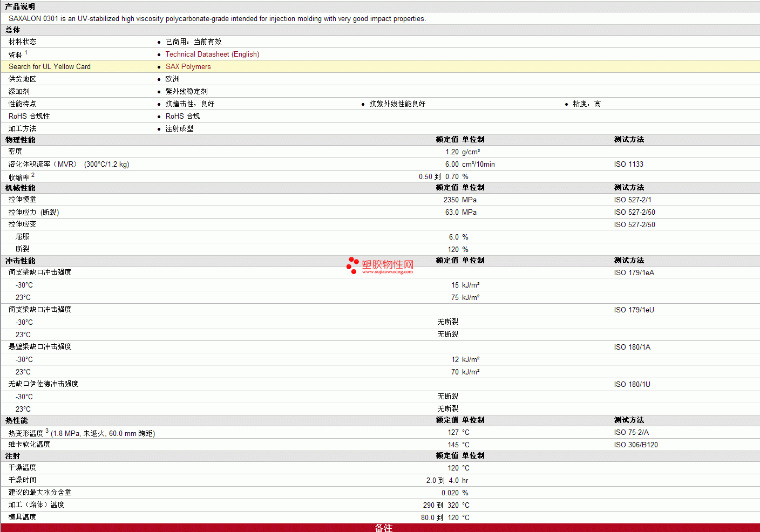
Task: Click the 热性能 section header
Action: coord(16,420)
